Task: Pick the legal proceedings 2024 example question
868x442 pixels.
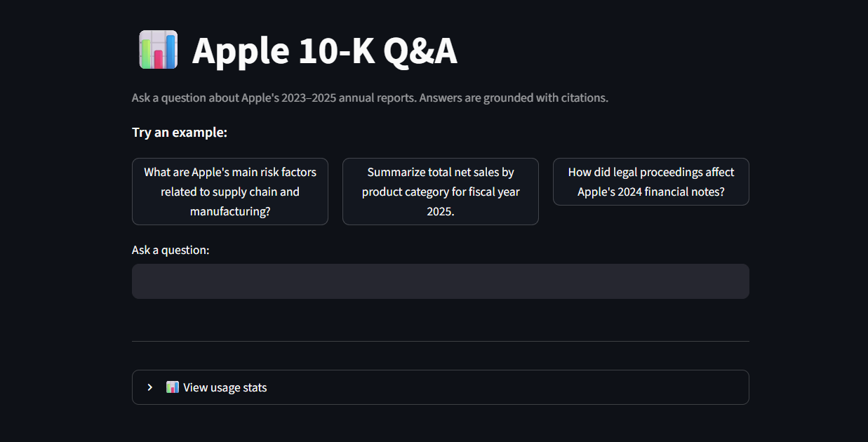Action: point(651,182)
